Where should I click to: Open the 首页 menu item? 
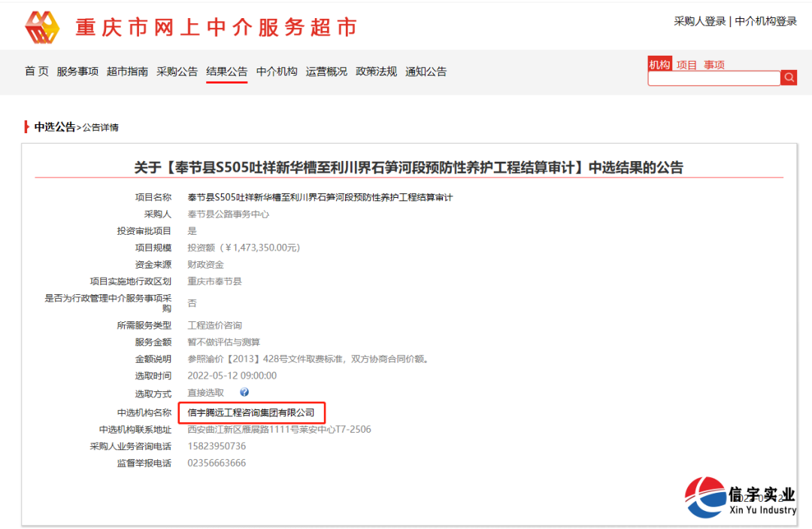click(35, 71)
